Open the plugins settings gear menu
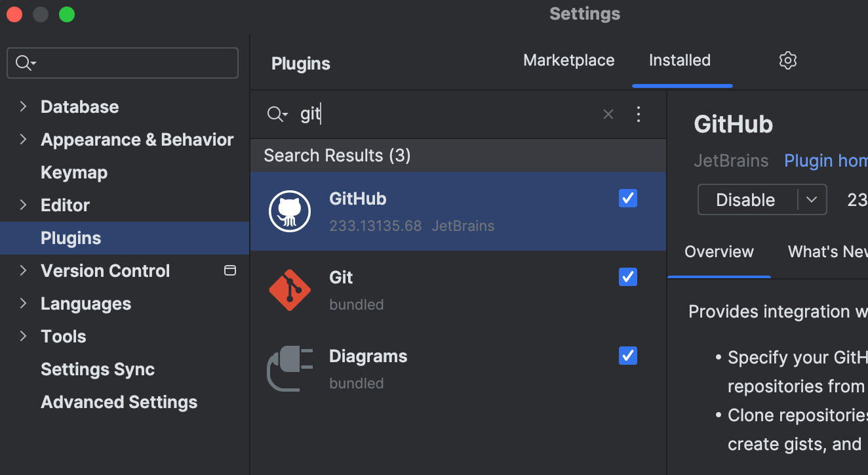 [787, 60]
